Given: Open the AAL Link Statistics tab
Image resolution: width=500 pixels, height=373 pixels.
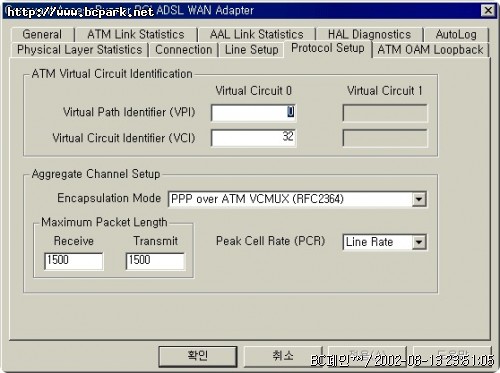Looking at the screenshot, I should [256, 34].
